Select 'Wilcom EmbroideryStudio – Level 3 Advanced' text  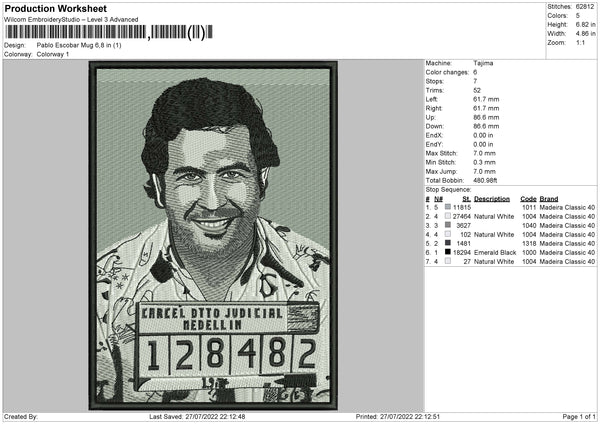pyautogui.click(x=71, y=20)
